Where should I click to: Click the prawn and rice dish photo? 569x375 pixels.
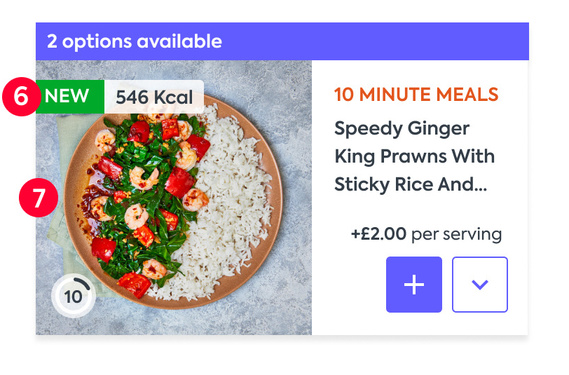[x=174, y=198]
